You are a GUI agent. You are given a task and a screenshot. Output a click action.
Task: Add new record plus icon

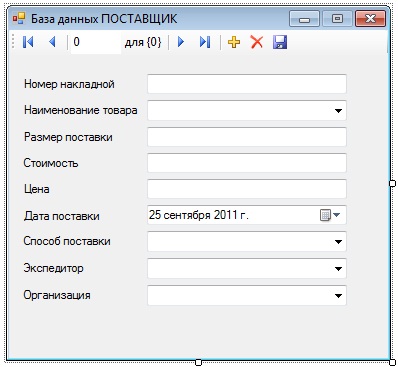(x=234, y=42)
